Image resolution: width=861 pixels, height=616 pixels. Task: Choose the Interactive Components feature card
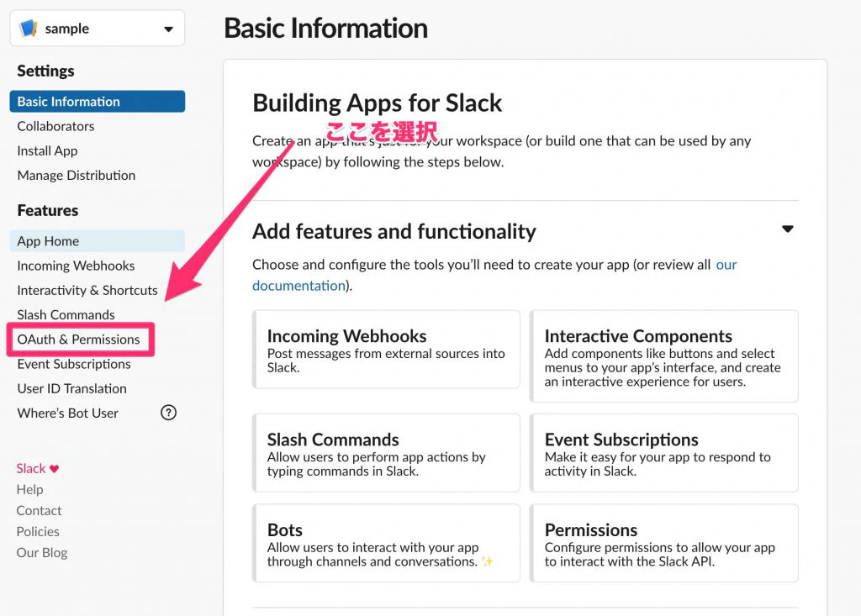663,356
